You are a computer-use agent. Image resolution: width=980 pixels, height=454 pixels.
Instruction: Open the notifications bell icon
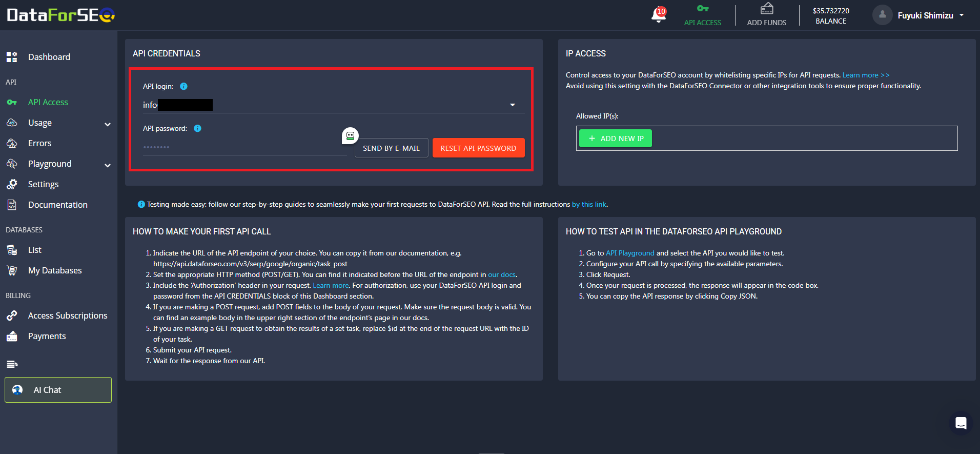pos(659,15)
